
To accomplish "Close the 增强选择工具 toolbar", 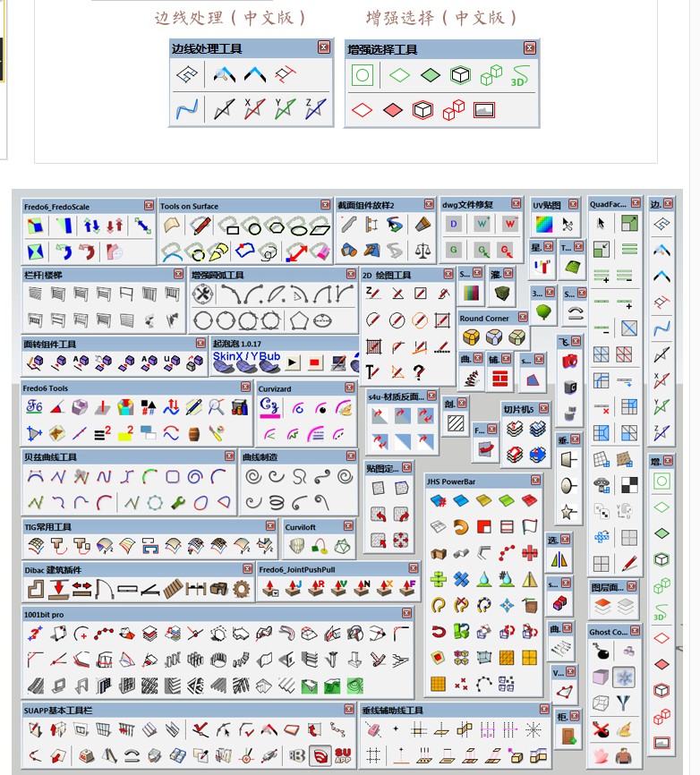I will click(x=529, y=47).
